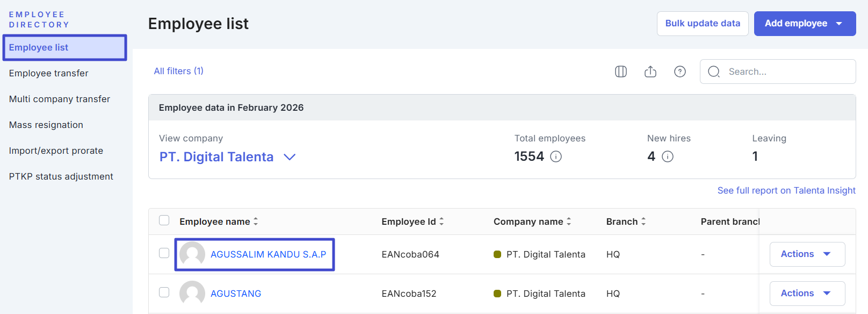Viewport: 868px width, 314px height.
Task: Tick the select-all employees header checkbox
Action: pyautogui.click(x=164, y=220)
